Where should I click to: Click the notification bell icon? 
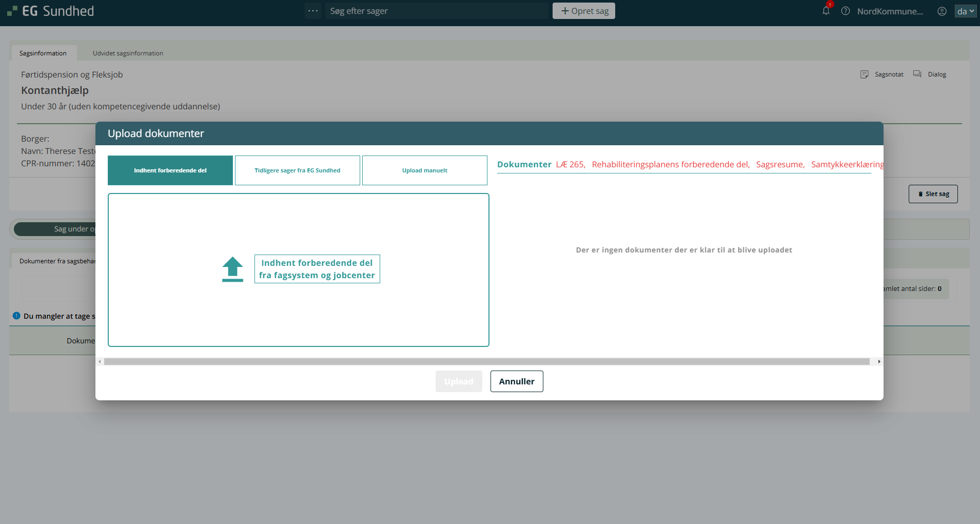[x=826, y=11]
